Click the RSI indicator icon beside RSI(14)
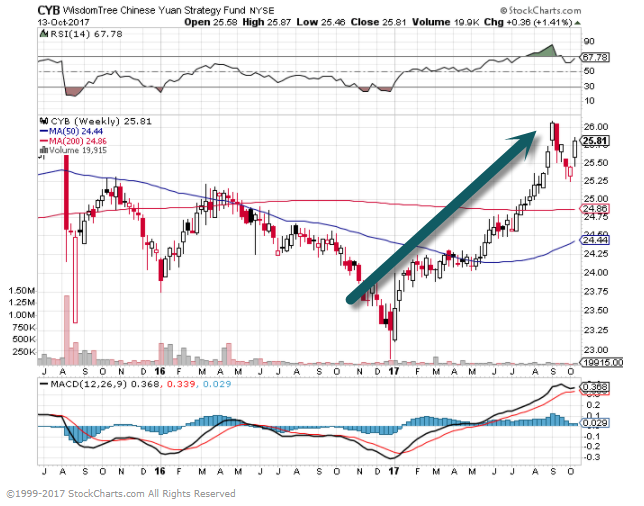This screenshot has width=644, height=506. click(x=44, y=34)
